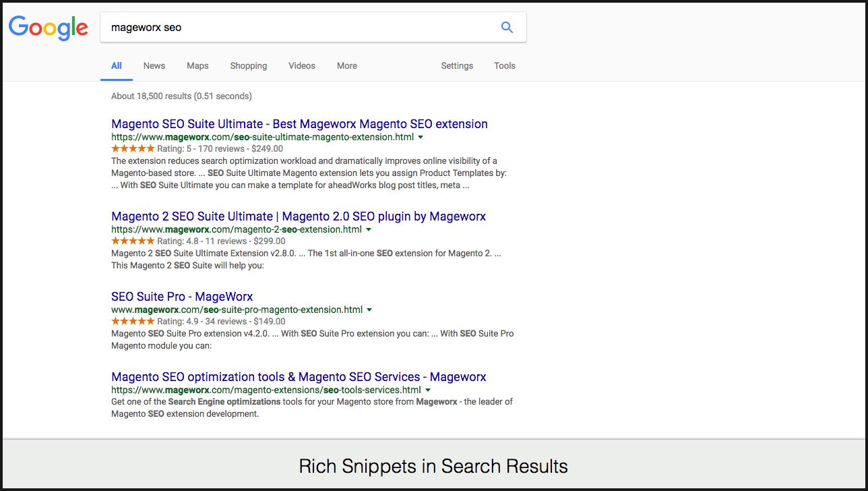Open the dropdown arrow next to magento-2-seo-extension URL

[369, 230]
